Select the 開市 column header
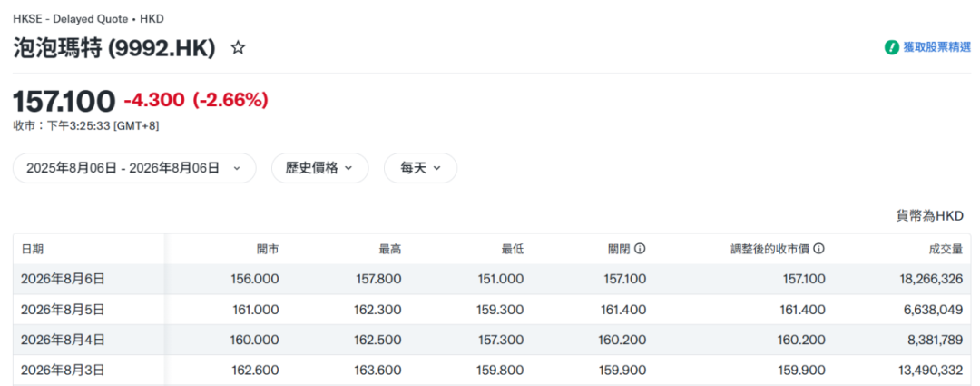 (268, 249)
